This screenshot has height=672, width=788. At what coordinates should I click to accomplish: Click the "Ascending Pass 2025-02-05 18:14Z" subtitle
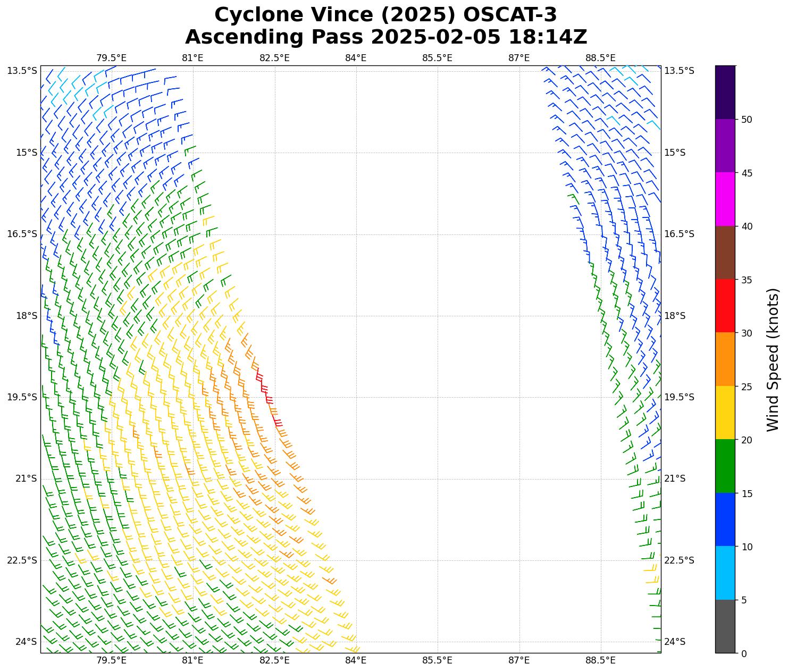pos(385,37)
